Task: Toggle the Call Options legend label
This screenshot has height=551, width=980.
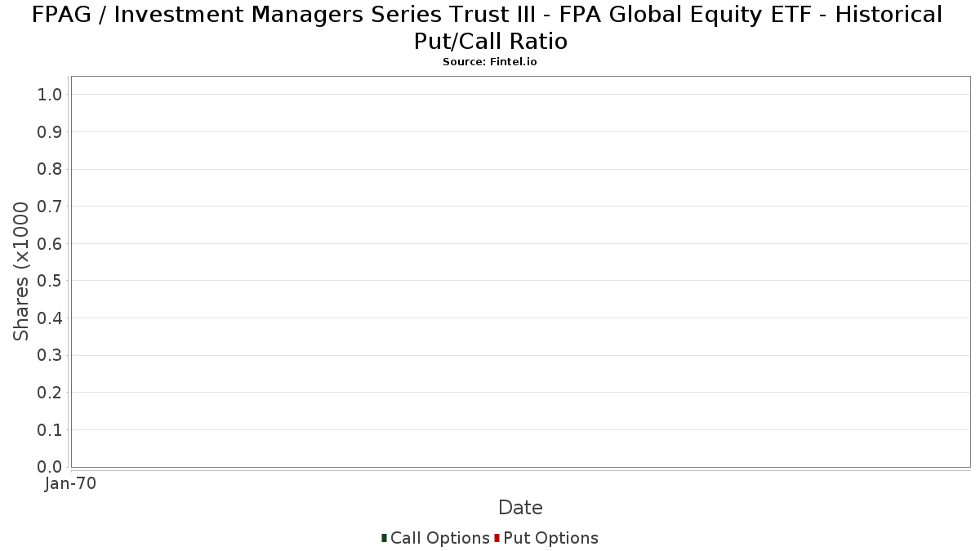Action: click(440, 538)
